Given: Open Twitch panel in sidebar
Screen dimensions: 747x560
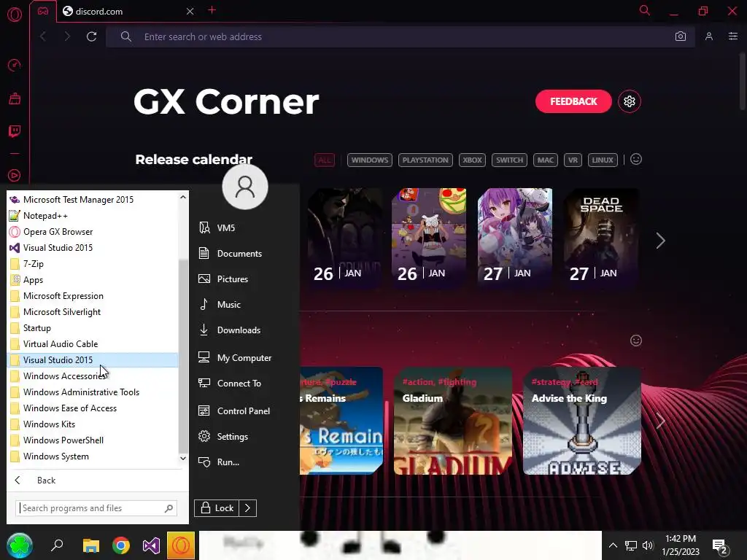Looking at the screenshot, I should pos(15,131).
